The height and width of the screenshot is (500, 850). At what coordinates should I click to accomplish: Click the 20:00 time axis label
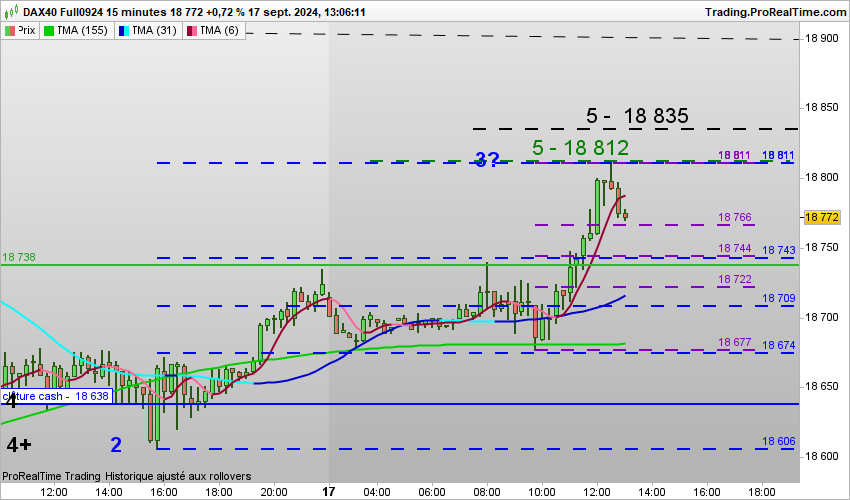(274, 492)
